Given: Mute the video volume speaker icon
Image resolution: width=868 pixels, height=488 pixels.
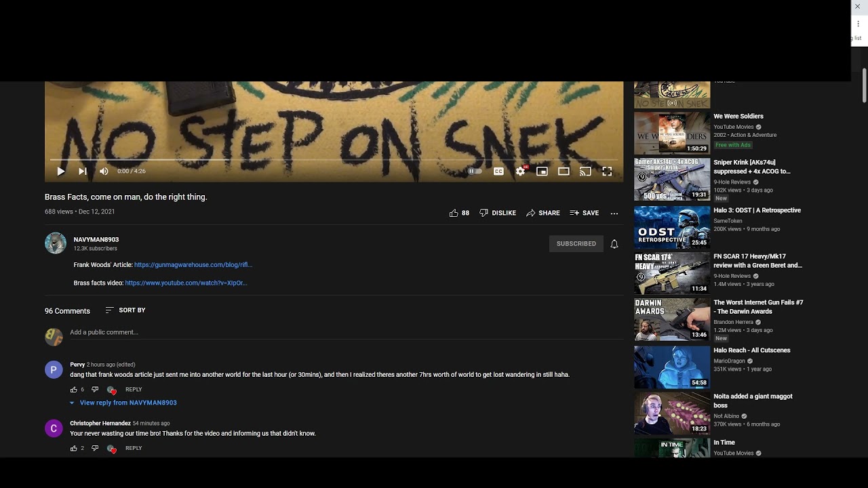Looking at the screenshot, I should tap(104, 171).
